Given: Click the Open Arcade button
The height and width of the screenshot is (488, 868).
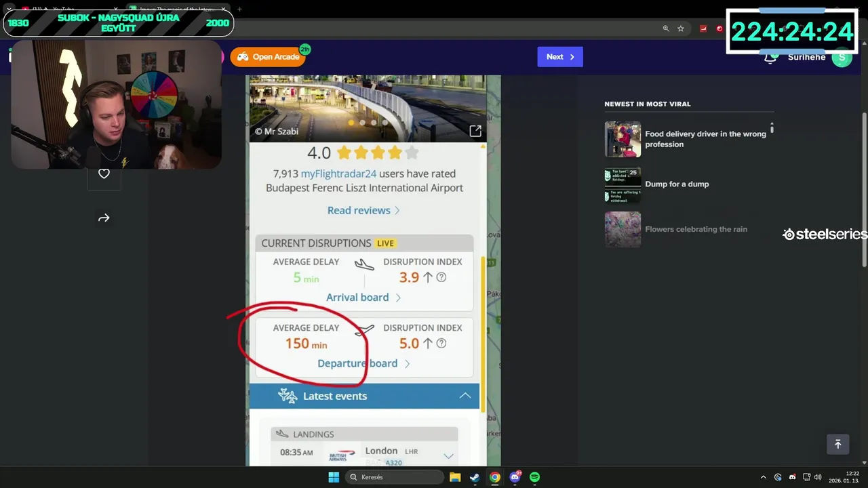Looking at the screenshot, I should click(268, 57).
